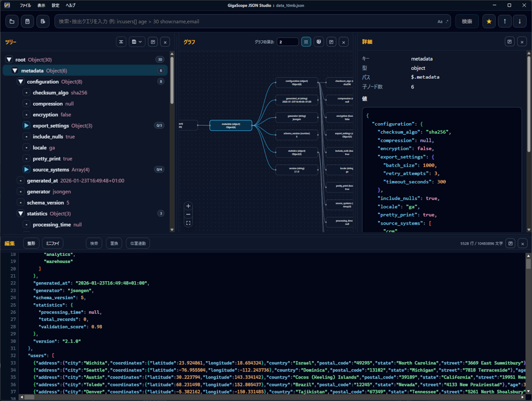Screen dimensions: 532x401
Task: Select the schema_version (number) graph node
Action: click(297, 135)
